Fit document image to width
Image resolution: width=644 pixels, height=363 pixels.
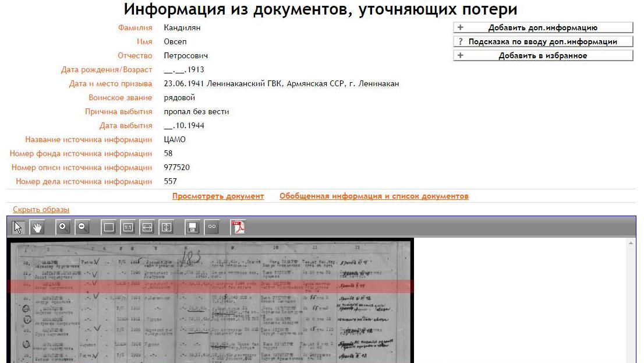[147, 227]
